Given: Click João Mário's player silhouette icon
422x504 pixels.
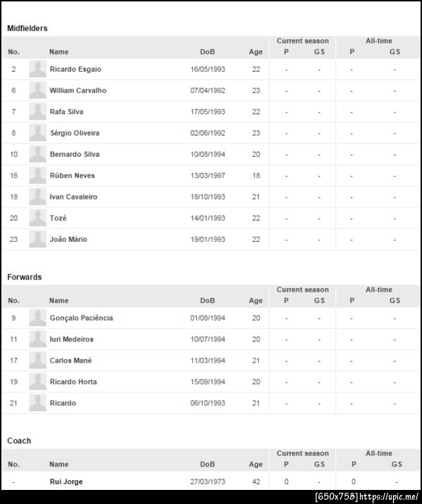Looking at the screenshot, I should [37, 239].
